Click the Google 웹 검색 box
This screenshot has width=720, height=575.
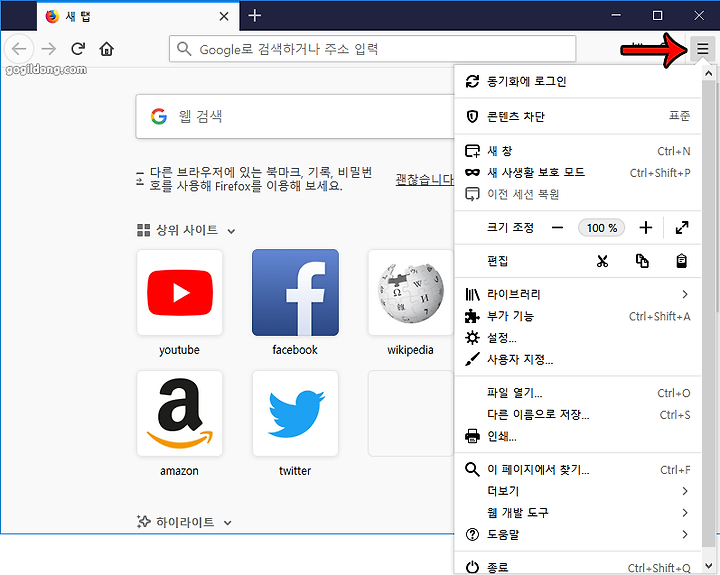(295, 116)
